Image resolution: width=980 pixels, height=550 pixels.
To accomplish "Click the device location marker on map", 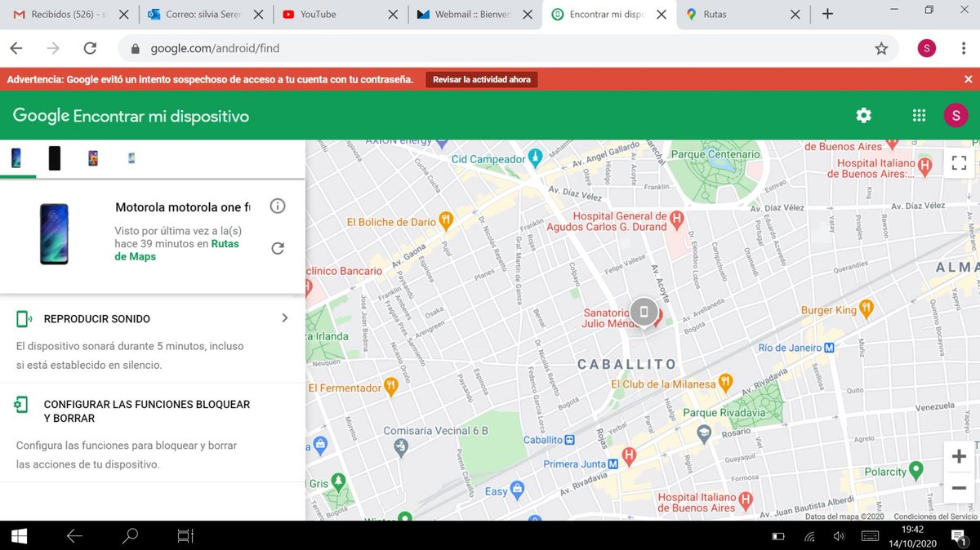I will 644,312.
